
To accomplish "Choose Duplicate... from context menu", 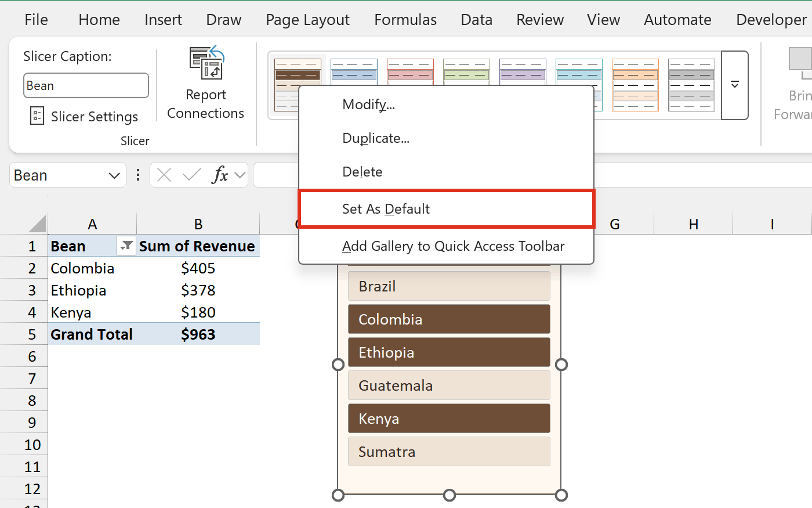I will point(446,138).
